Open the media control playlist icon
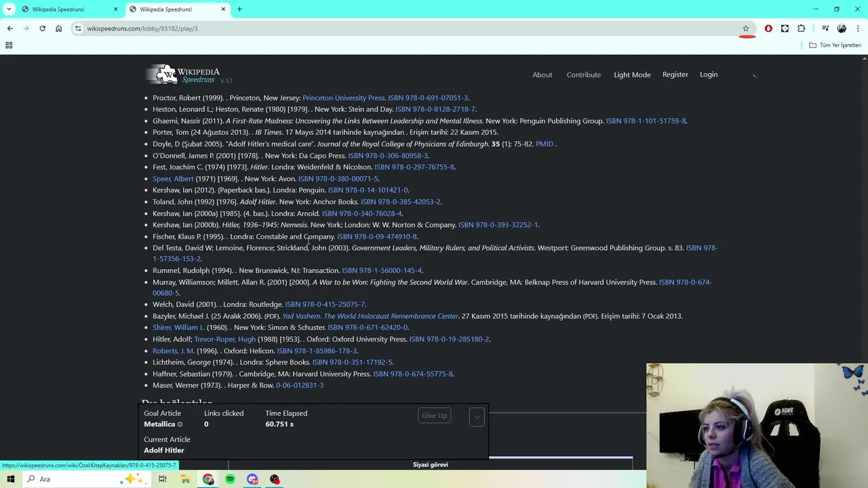Screen dimensions: 868x488 tap(825, 28)
